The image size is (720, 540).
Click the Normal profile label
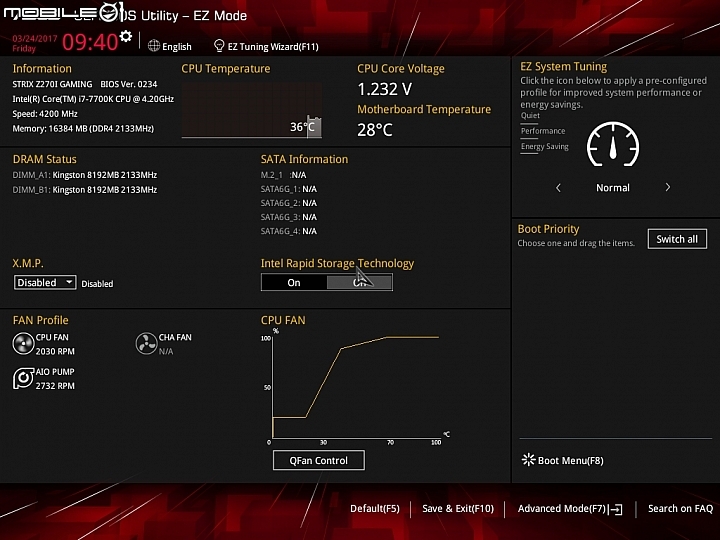[613, 187]
